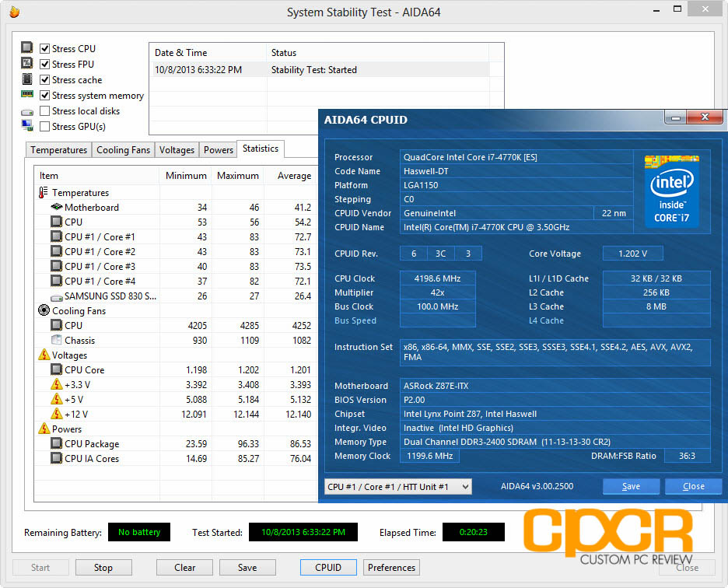Toggle Stress system memory checkbox

click(x=44, y=95)
